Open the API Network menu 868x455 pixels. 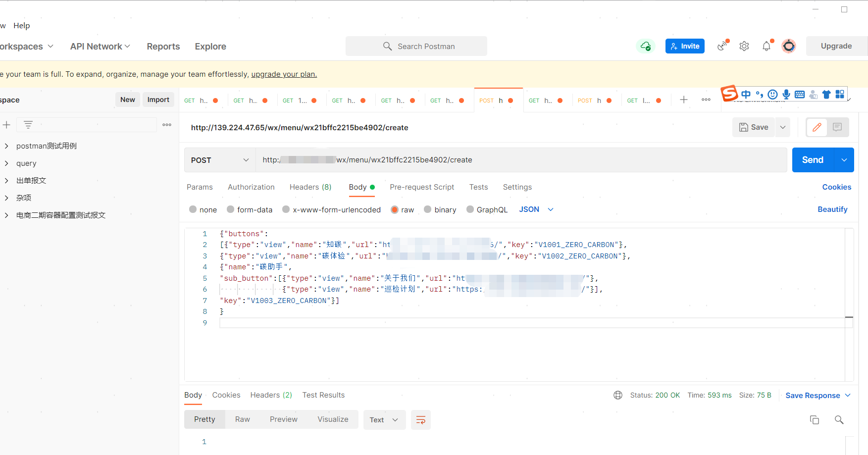pos(100,46)
